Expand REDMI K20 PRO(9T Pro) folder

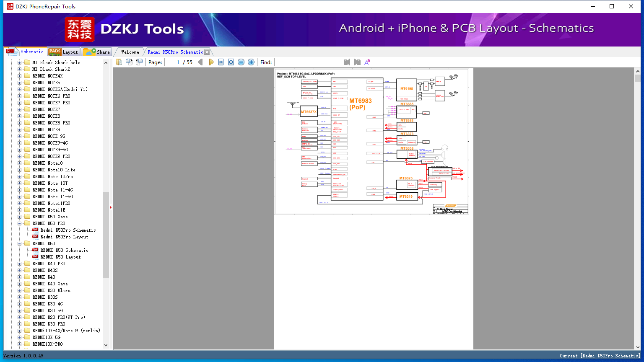(x=19, y=317)
